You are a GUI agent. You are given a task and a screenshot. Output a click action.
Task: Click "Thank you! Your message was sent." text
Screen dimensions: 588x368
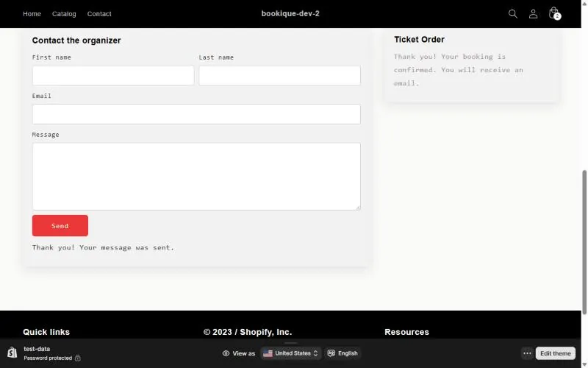pos(103,247)
